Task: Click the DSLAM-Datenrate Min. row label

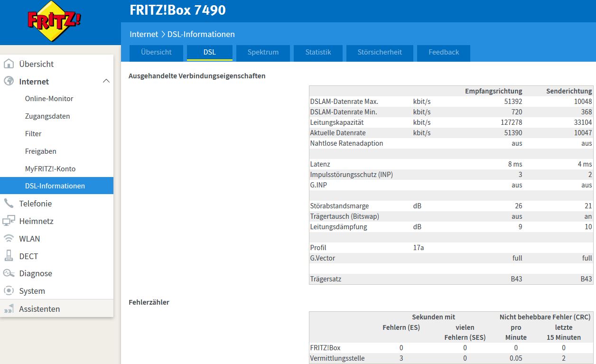Action: 344,112
